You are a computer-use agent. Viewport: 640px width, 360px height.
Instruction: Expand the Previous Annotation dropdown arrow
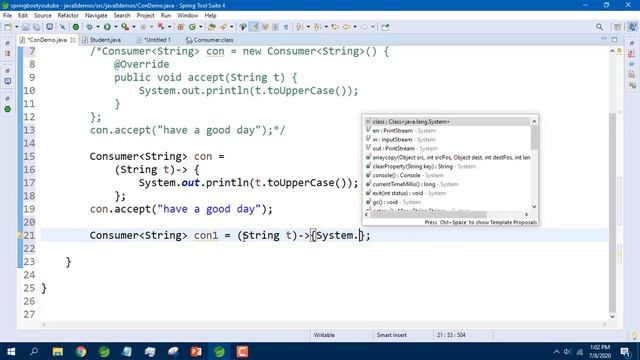click(326, 27)
